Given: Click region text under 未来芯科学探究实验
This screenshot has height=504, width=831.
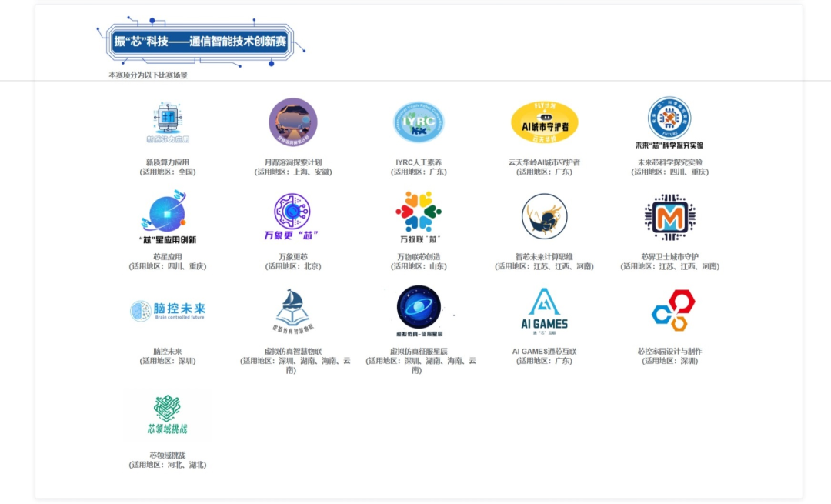Looking at the screenshot, I should pos(670,172).
